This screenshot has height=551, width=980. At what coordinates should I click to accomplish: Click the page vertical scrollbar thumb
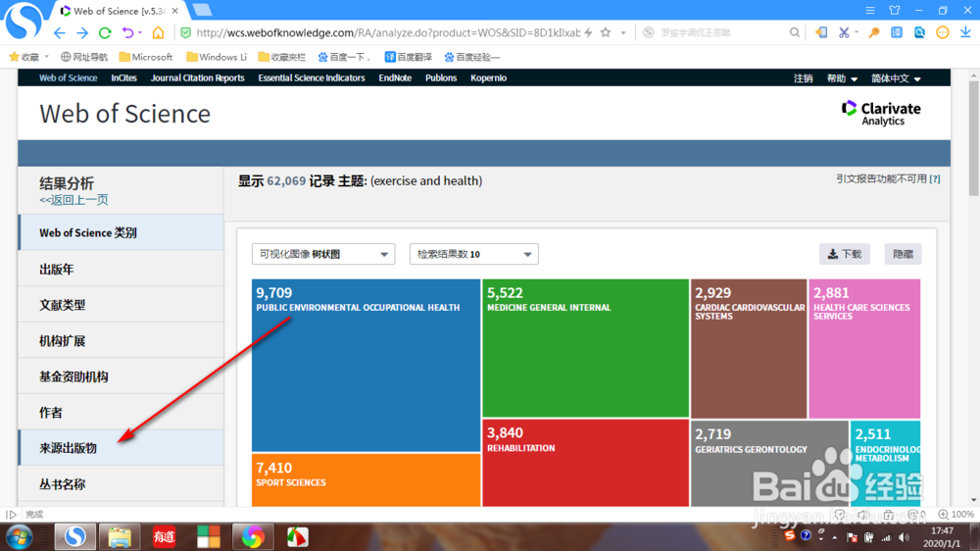pyautogui.click(x=974, y=138)
